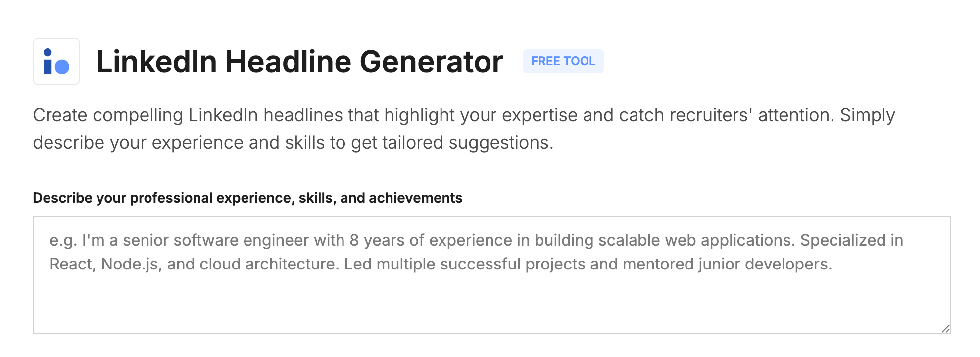Click the blue logo icon beside the title
Screen dimensions: 980x357
click(56, 61)
